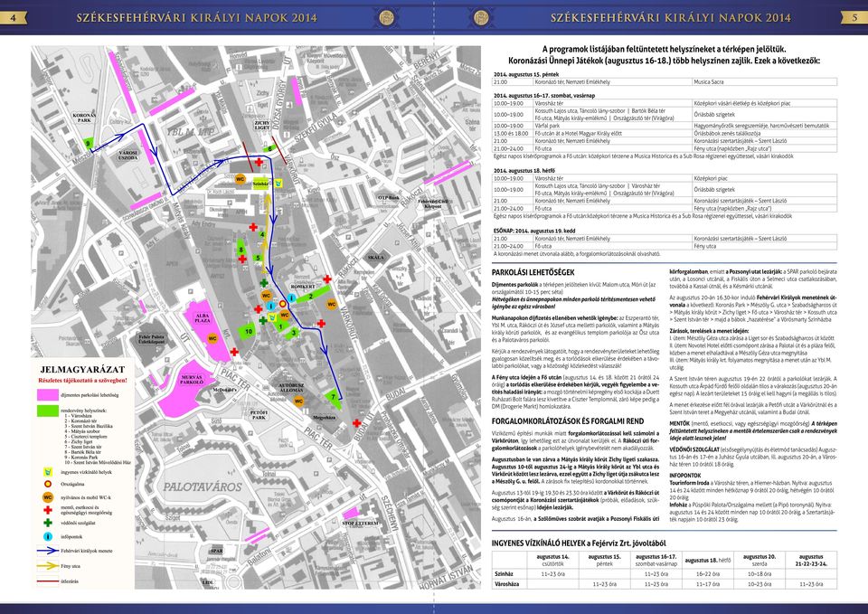Click the green venue marker 7 near Megyeháza
The height and width of the screenshot is (614, 868).
pos(333,397)
